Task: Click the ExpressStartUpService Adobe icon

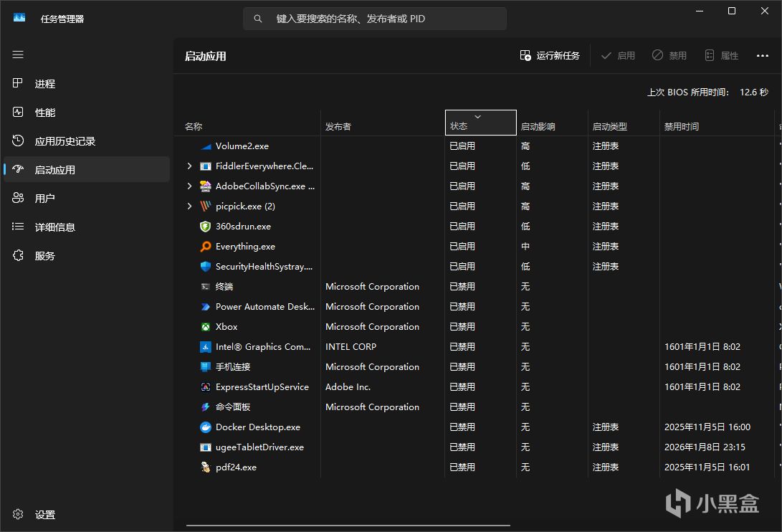Action: (206, 386)
